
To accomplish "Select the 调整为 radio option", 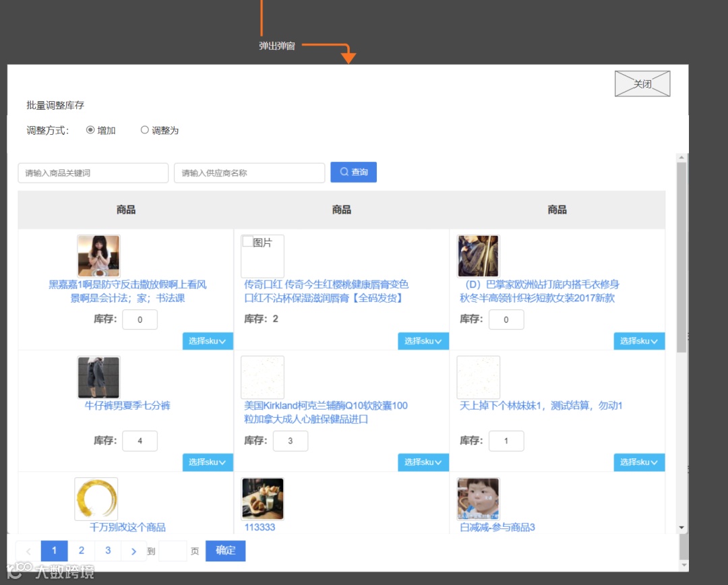I will tap(144, 130).
